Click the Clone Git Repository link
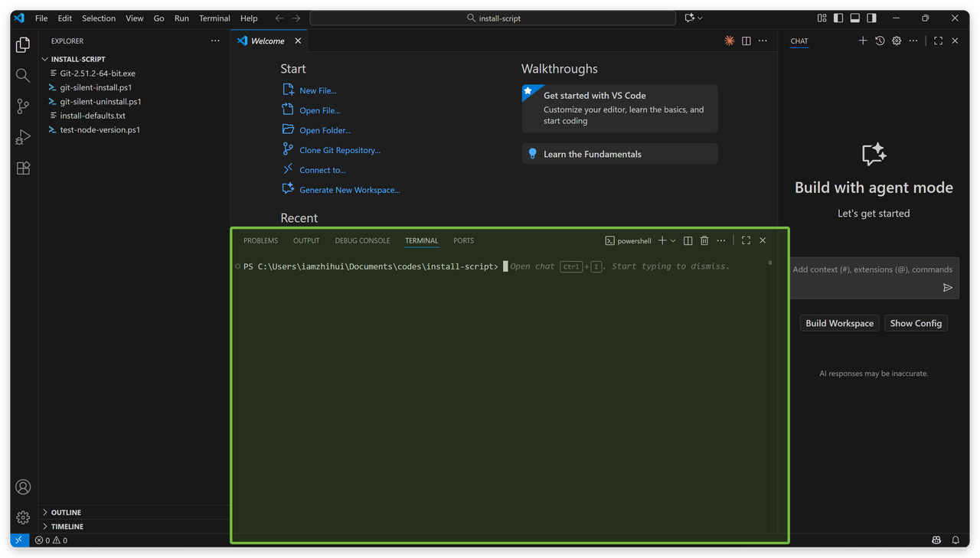The height and width of the screenshot is (558, 980). pos(339,150)
